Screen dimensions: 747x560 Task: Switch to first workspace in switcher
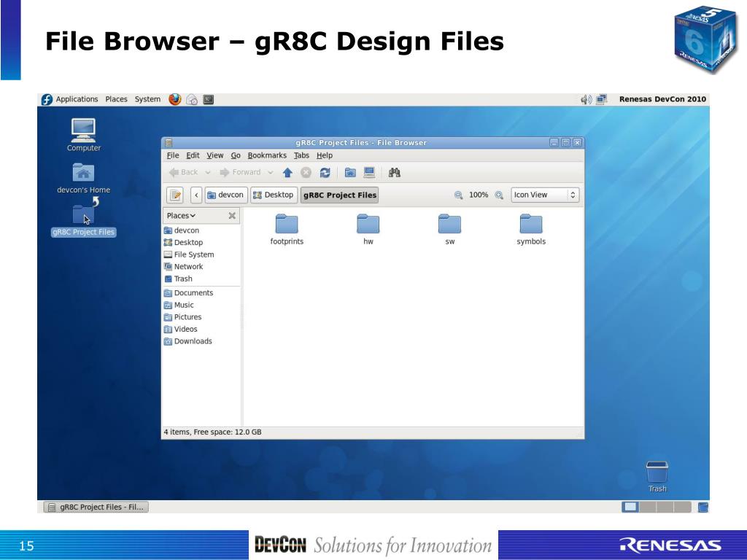pyautogui.click(x=630, y=507)
